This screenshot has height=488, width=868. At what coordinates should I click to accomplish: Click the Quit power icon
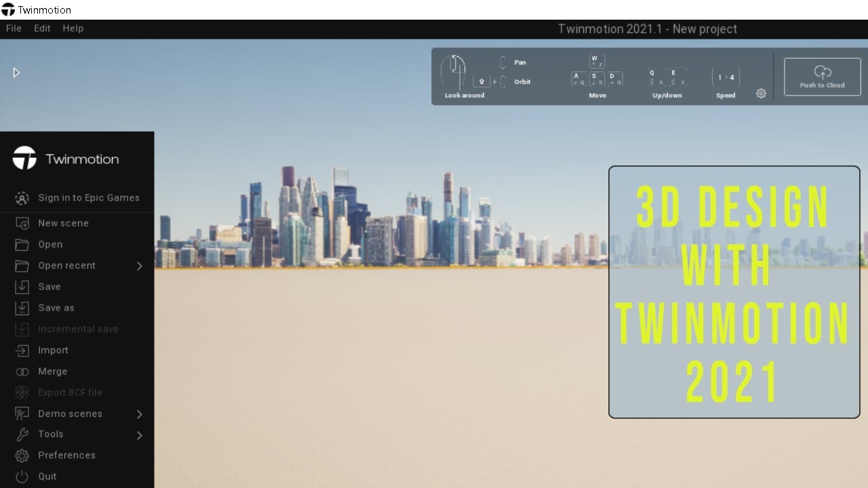tap(22, 476)
